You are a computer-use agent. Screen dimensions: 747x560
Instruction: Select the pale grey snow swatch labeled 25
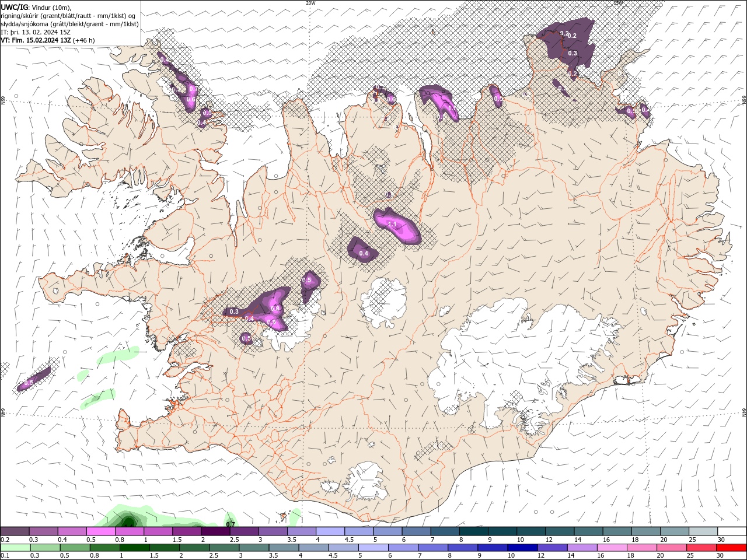(x=703, y=531)
